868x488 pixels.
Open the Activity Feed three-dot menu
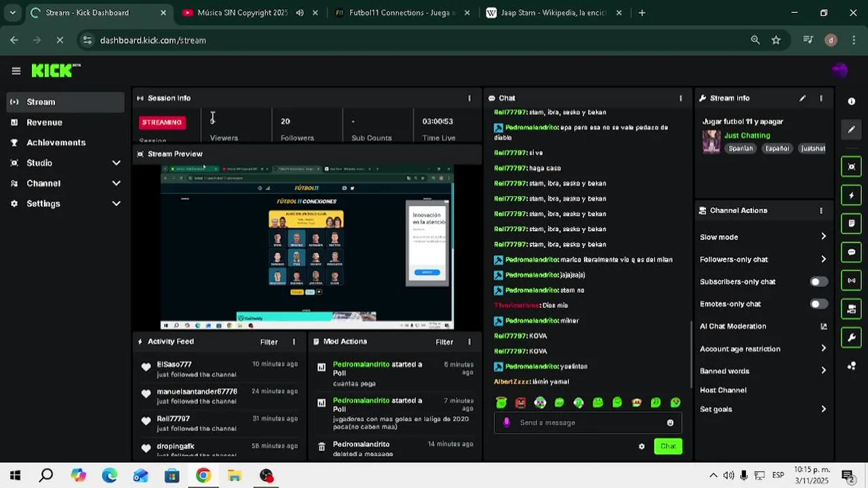[x=294, y=342]
